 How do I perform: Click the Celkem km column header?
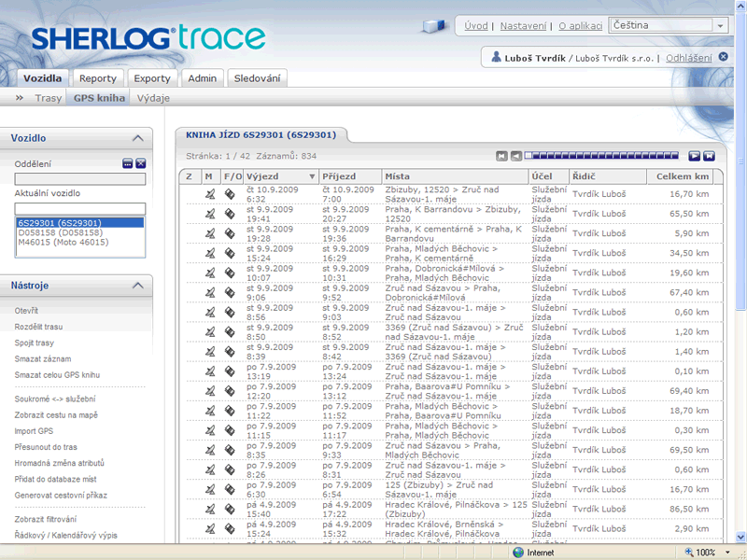683,176
